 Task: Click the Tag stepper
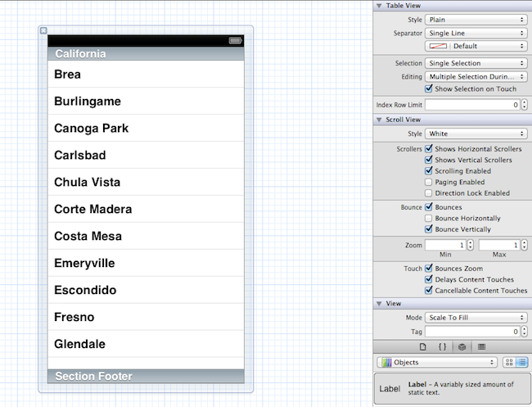[x=524, y=332]
